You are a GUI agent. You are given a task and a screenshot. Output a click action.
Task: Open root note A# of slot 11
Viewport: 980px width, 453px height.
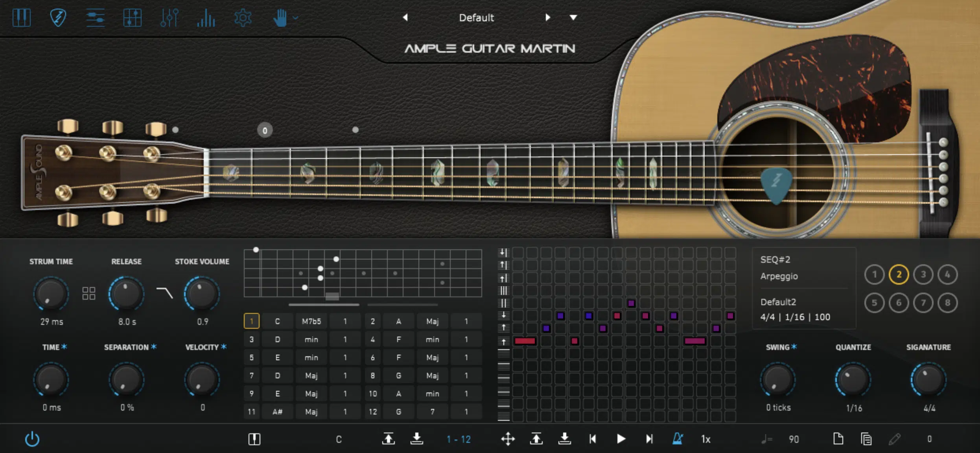tap(277, 412)
